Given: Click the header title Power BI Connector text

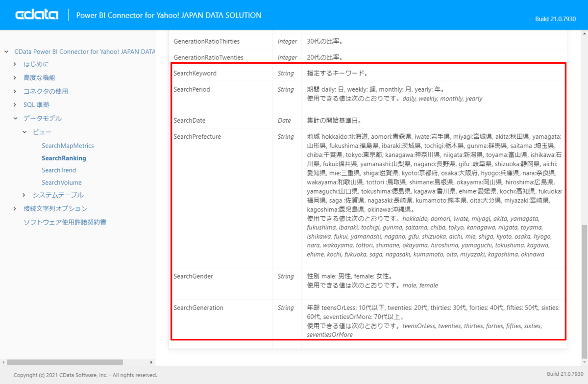Looking at the screenshot, I should pos(169,15).
